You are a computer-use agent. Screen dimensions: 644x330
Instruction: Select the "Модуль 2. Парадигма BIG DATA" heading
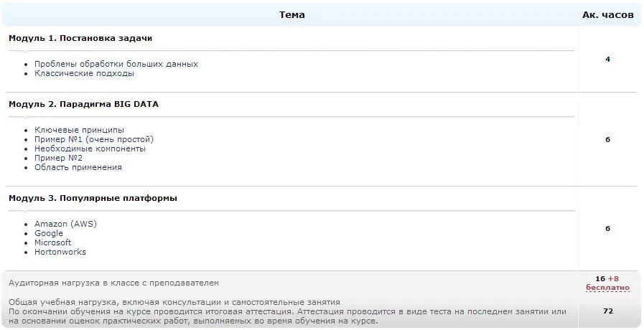click(83, 104)
